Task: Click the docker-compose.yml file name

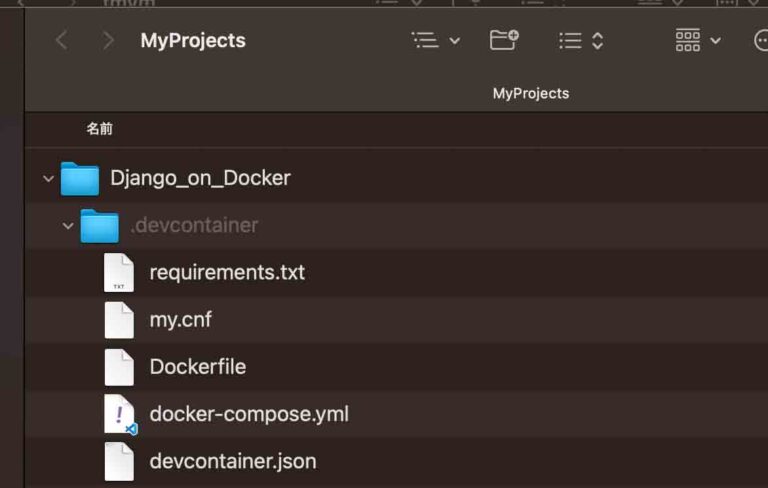Action: coord(249,414)
